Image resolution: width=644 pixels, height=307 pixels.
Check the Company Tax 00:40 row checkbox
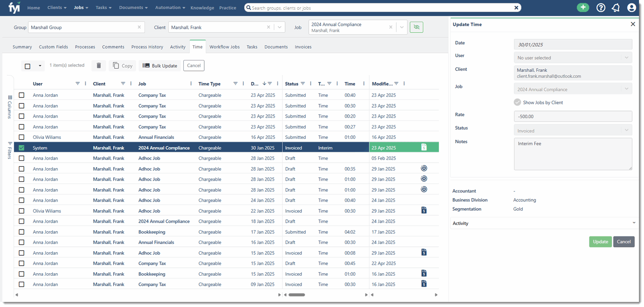pos(22,95)
